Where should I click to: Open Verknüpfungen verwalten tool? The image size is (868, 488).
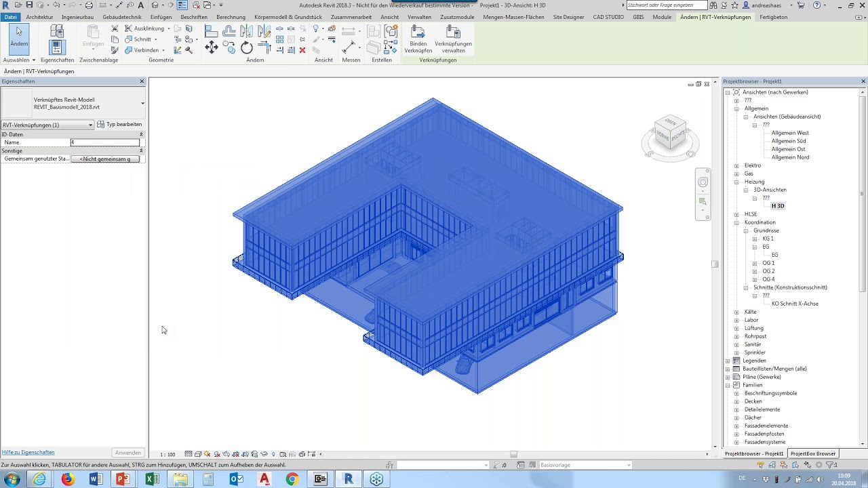454,39
